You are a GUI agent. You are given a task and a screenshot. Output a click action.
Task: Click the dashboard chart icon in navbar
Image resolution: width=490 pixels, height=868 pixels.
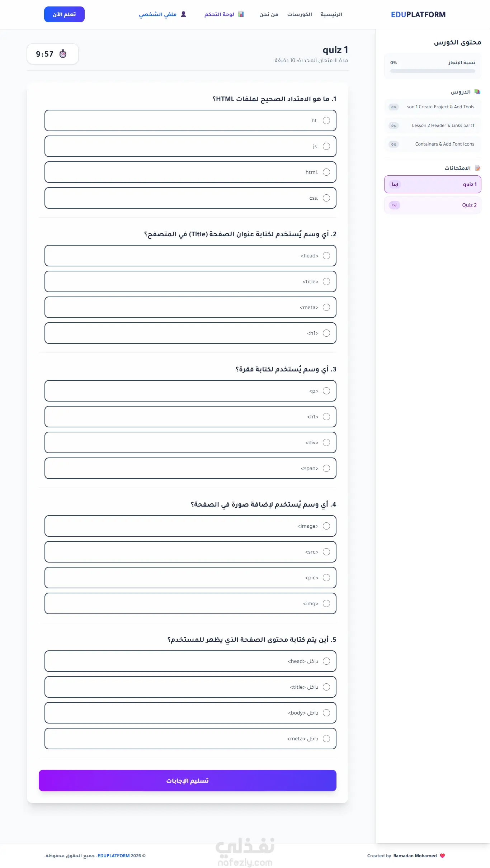pos(241,14)
